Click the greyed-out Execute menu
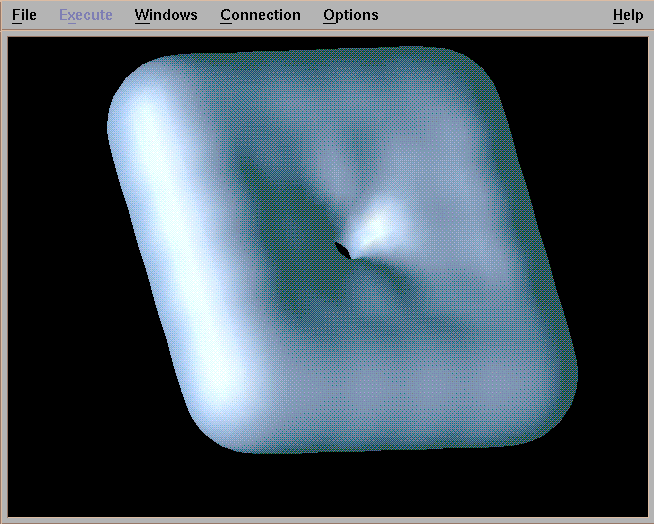Viewport: 654px width, 524px height. click(85, 15)
